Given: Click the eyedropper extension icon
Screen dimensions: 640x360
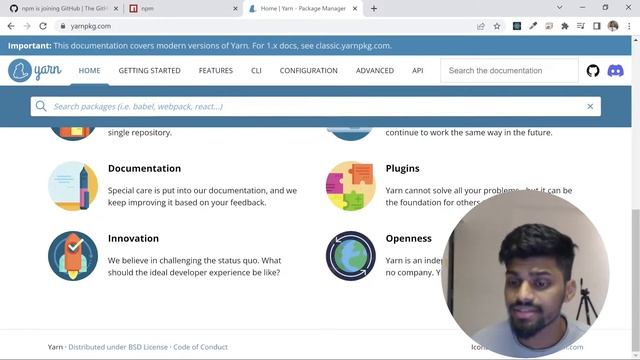Looking at the screenshot, I should pyautogui.click(x=533, y=26).
